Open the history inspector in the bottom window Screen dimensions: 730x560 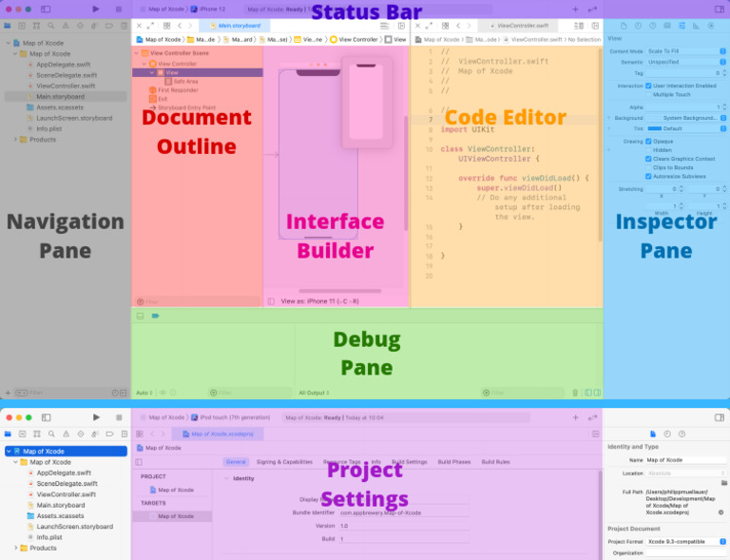click(667, 434)
